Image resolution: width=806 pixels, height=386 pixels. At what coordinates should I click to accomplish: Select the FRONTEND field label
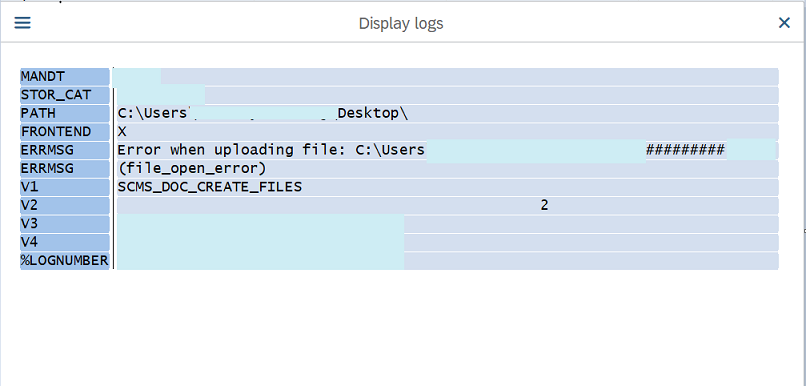tap(65, 132)
